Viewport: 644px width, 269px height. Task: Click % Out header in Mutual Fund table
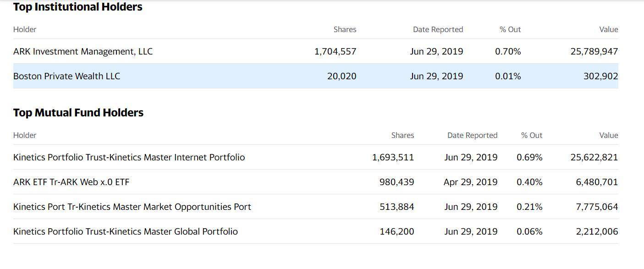(x=532, y=135)
